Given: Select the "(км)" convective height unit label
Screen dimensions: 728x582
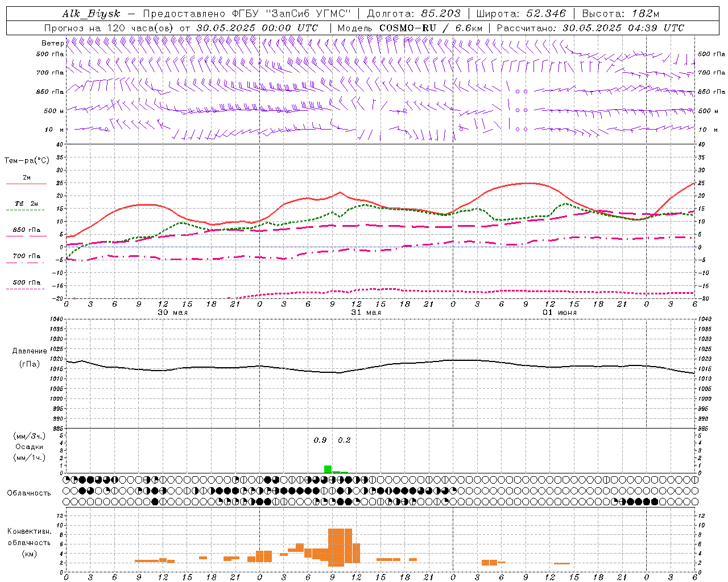Looking at the screenshot, I should (x=29, y=554).
